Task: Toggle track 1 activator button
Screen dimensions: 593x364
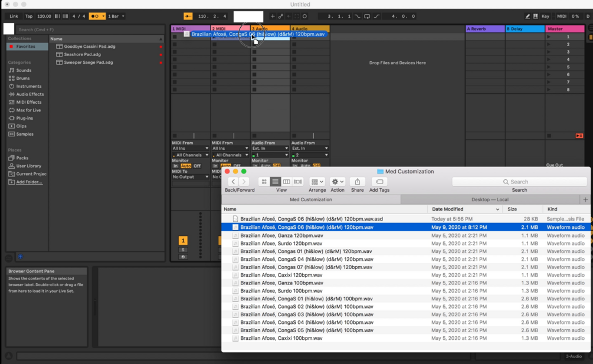Action: 183,240
